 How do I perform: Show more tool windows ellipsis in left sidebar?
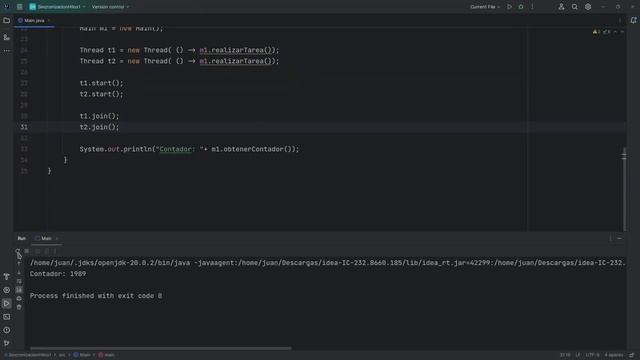[x=7, y=51]
